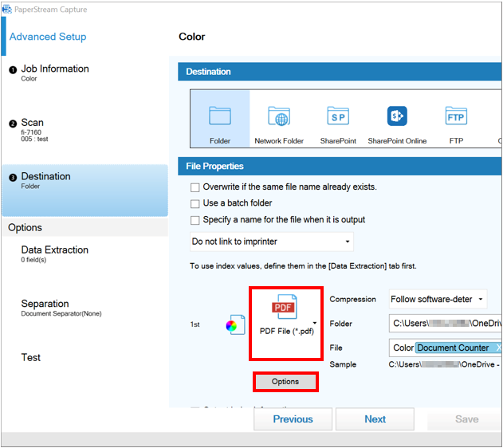Check the Use a batch folder option
The image size is (503, 448).
(x=195, y=203)
